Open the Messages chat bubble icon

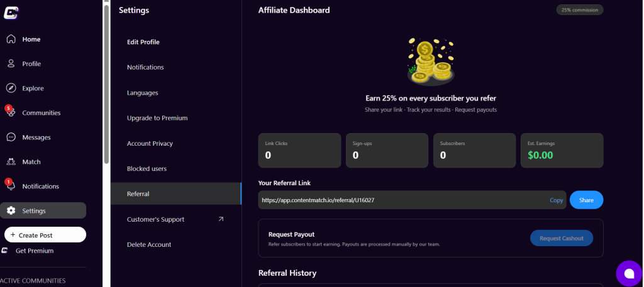tap(11, 137)
